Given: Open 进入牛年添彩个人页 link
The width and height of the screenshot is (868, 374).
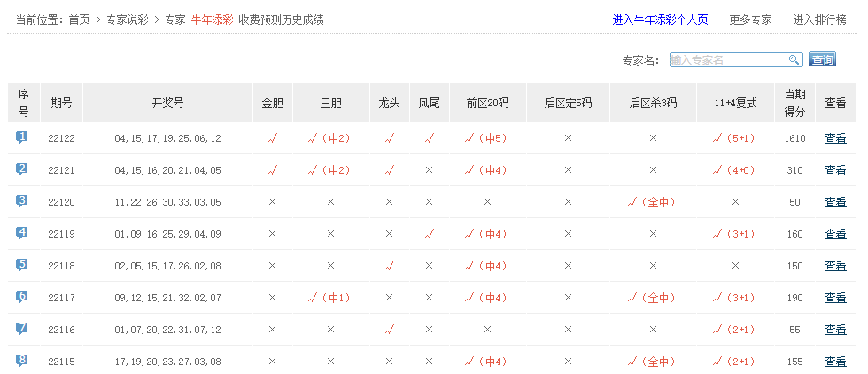Looking at the screenshot, I should pyautogui.click(x=662, y=19).
